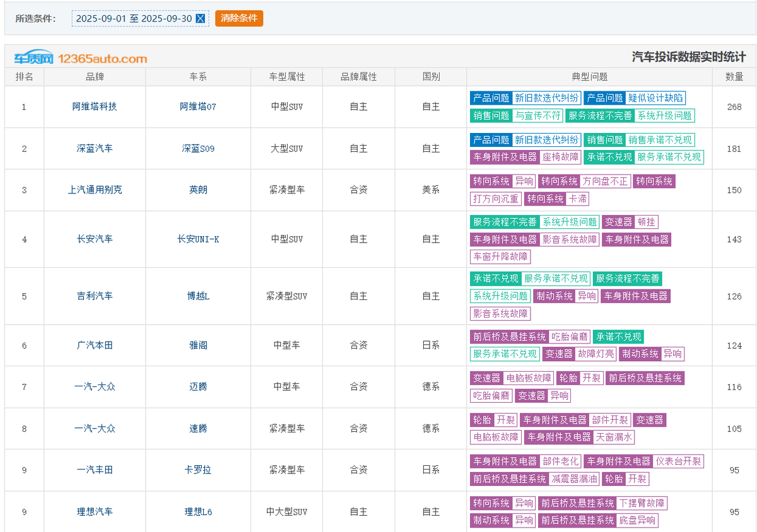Open the 迈腾 series link
Screen dimensions: 757x532
pos(198,387)
